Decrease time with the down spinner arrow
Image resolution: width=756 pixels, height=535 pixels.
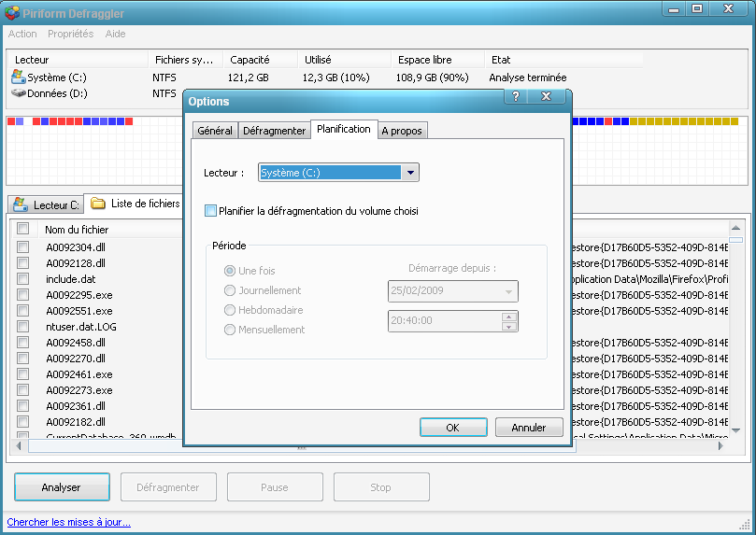coord(508,327)
